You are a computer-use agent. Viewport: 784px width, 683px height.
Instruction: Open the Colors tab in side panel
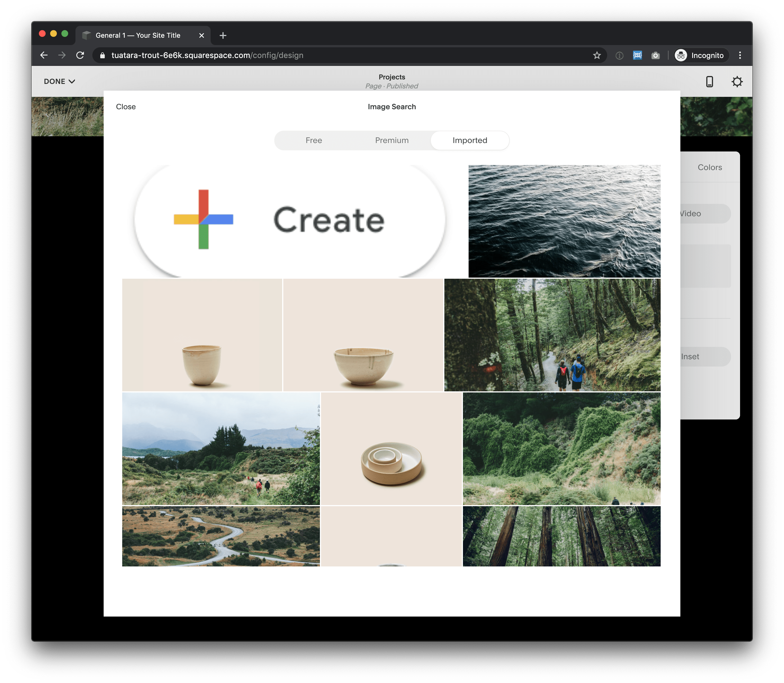coord(710,167)
